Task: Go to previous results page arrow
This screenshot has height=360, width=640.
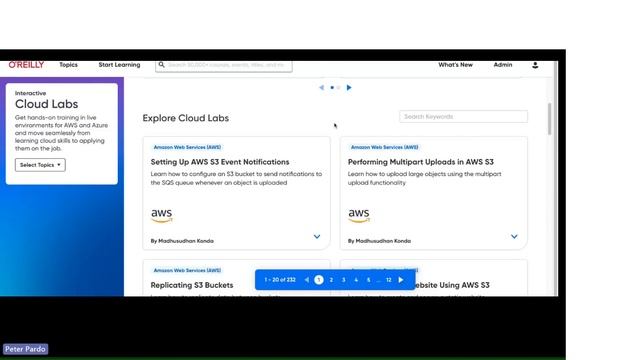Action: pos(307,280)
